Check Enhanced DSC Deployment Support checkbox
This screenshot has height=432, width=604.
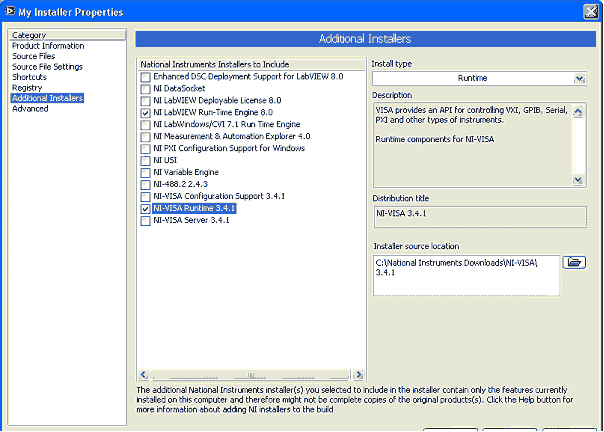tap(145, 77)
